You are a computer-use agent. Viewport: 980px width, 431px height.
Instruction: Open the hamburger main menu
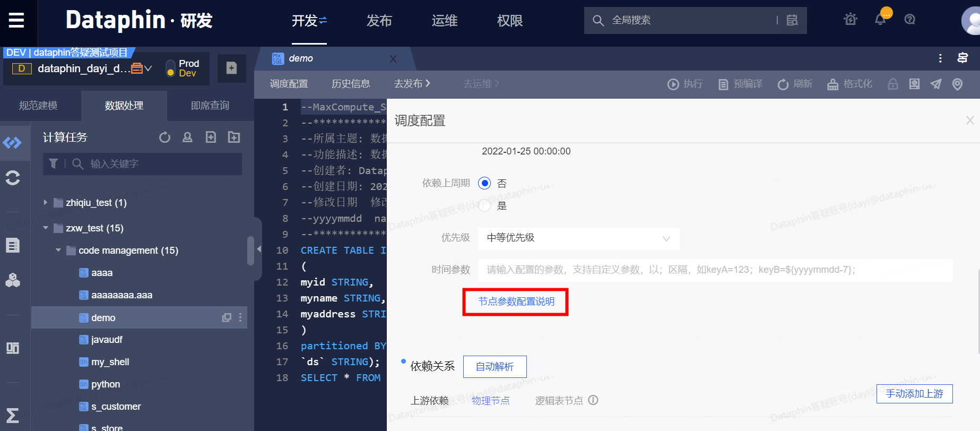(16, 20)
